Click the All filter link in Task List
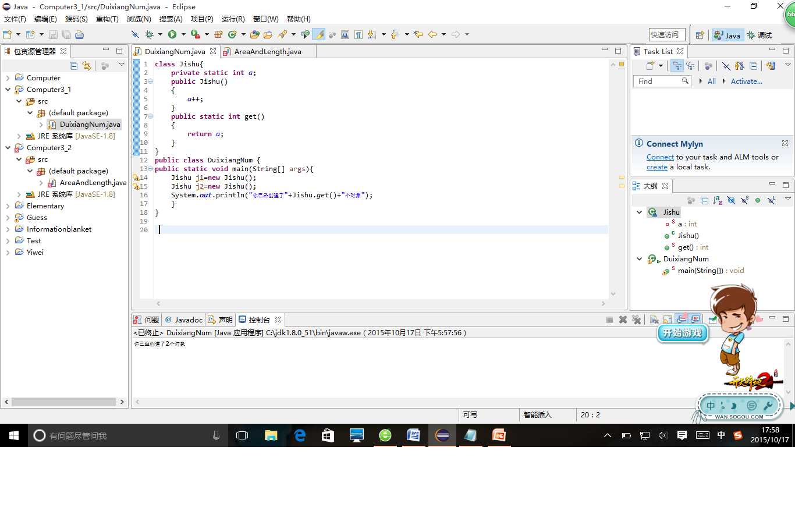Screen dimensions: 795x532 pyautogui.click(x=712, y=81)
